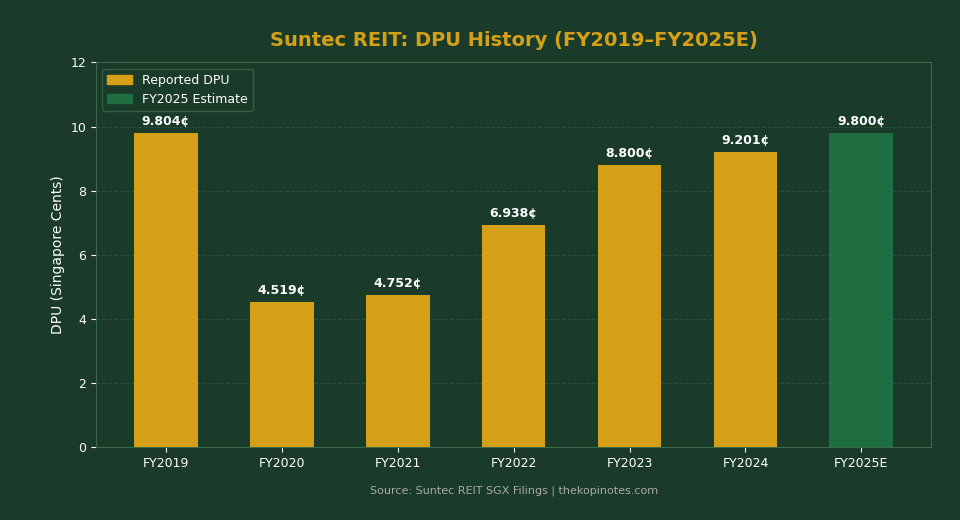Click the FY2019 gold bar

coord(166,290)
